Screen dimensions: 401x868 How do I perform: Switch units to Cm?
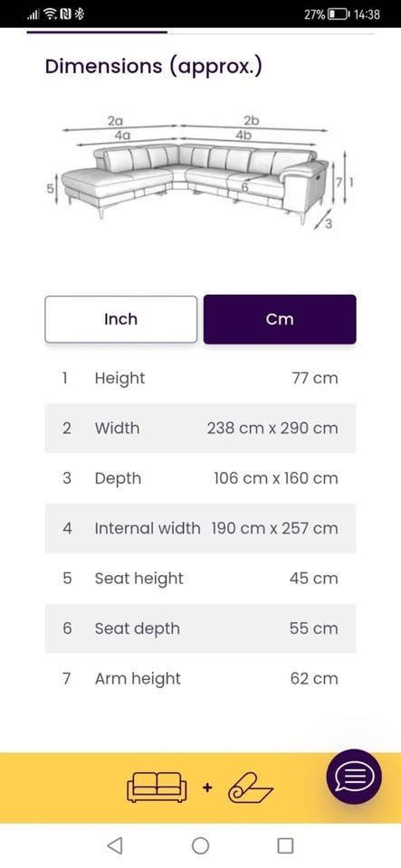click(x=280, y=319)
